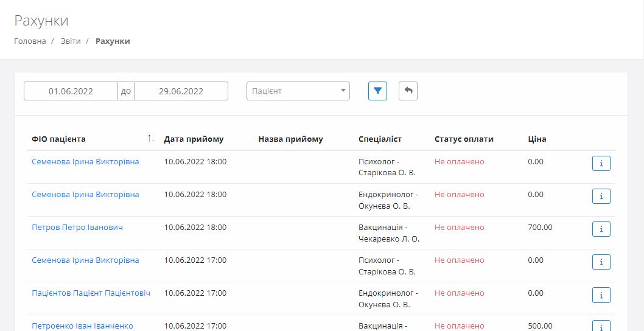This screenshot has width=644, height=331.
Task: Go to Головна breadcrumb
Action: 30,41
